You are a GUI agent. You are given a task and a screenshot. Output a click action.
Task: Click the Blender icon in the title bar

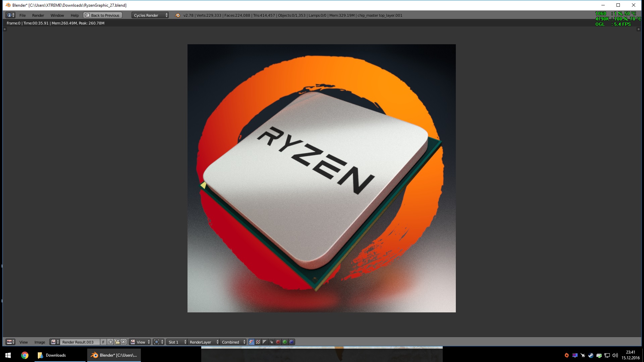8,5
